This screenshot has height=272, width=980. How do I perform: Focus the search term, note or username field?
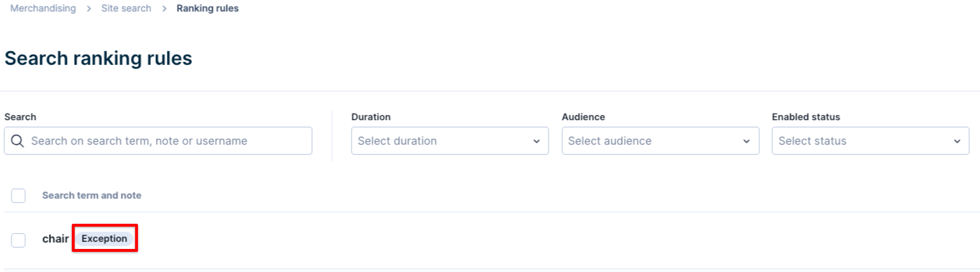pos(158,141)
